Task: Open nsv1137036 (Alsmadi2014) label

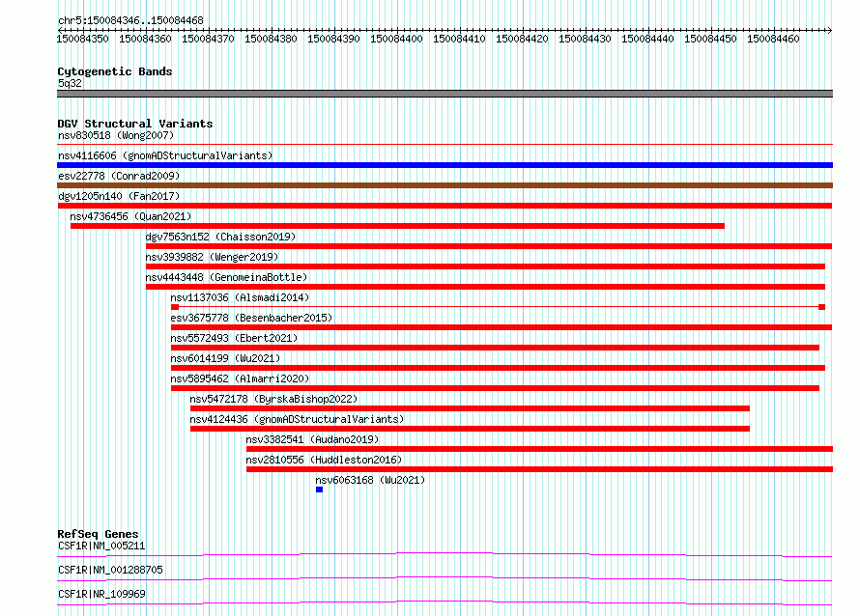Action: click(240, 297)
